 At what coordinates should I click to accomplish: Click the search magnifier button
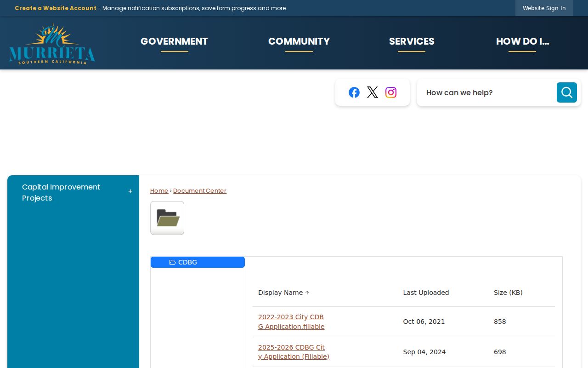567,92
